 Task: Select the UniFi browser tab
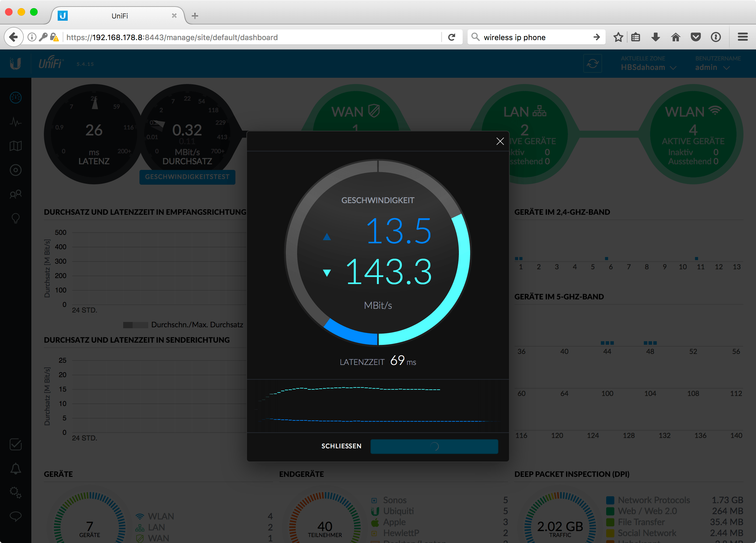tap(118, 16)
